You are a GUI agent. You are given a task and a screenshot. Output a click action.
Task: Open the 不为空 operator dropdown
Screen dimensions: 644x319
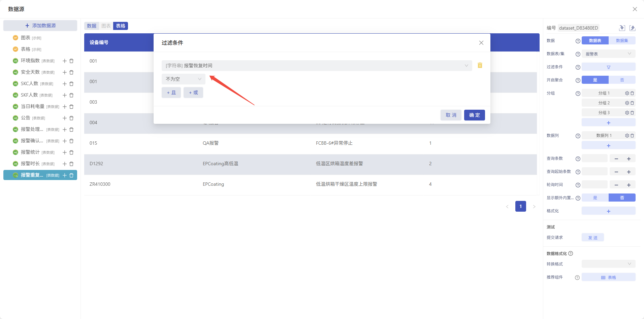click(x=183, y=79)
